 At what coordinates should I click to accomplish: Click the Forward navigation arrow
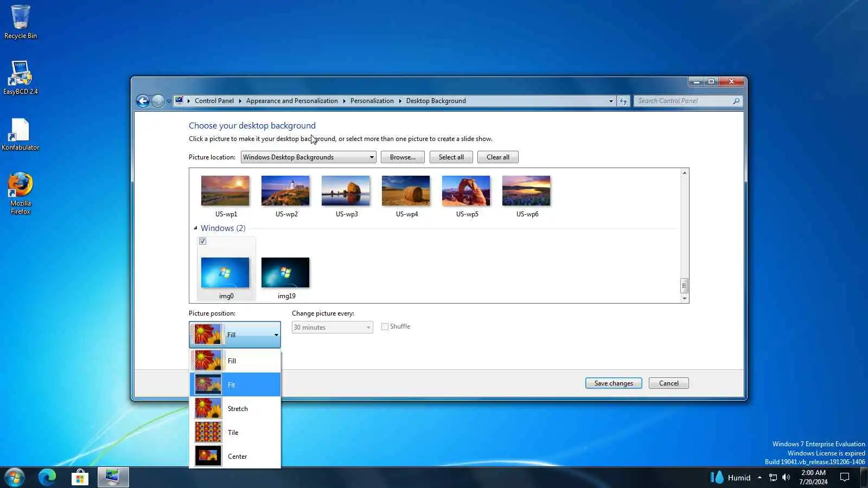tap(158, 101)
